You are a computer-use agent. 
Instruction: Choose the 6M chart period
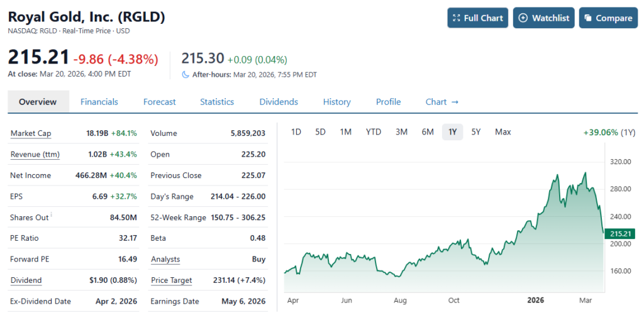(428, 132)
